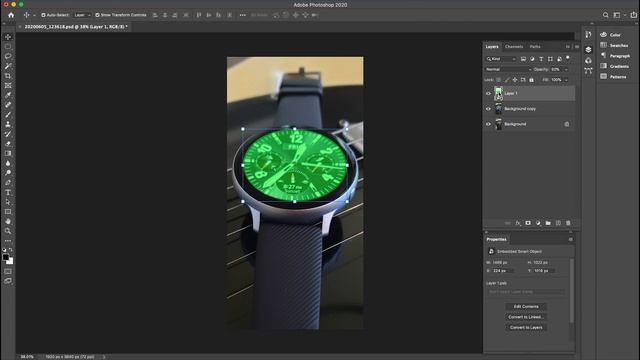Select the Lasso tool

tap(8, 56)
